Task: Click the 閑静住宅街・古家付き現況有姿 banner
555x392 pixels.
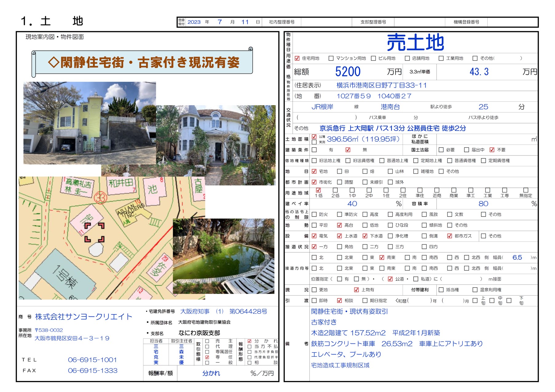Action: [x=143, y=63]
